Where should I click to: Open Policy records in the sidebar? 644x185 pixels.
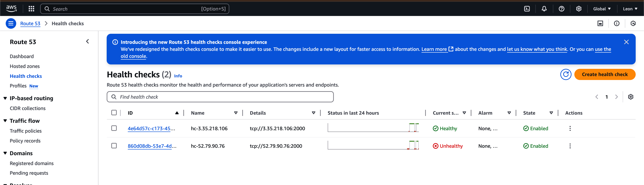(x=25, y=141)
